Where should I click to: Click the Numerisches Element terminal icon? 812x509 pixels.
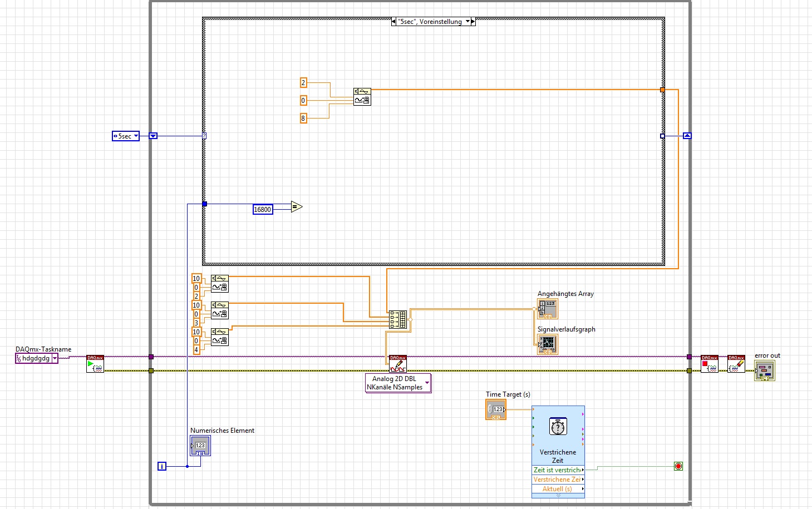coord(200,446)
